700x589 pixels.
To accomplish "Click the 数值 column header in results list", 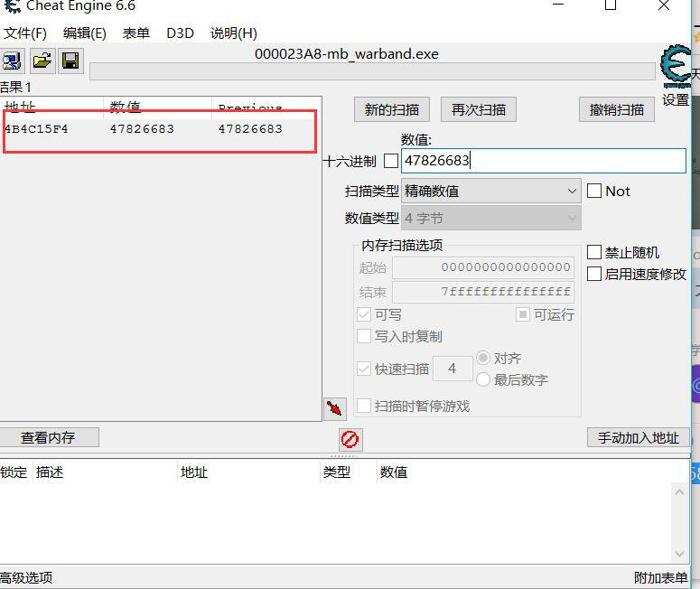I will tap(157, 108).
